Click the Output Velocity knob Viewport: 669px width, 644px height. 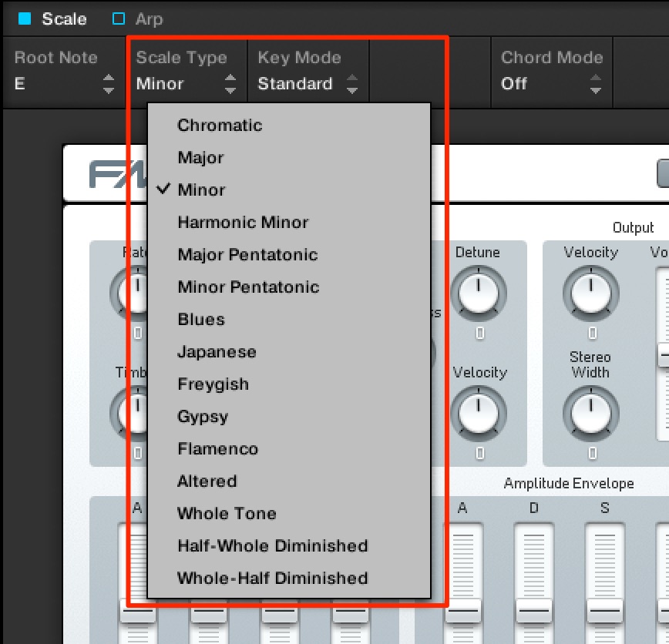tap(591, 293)
